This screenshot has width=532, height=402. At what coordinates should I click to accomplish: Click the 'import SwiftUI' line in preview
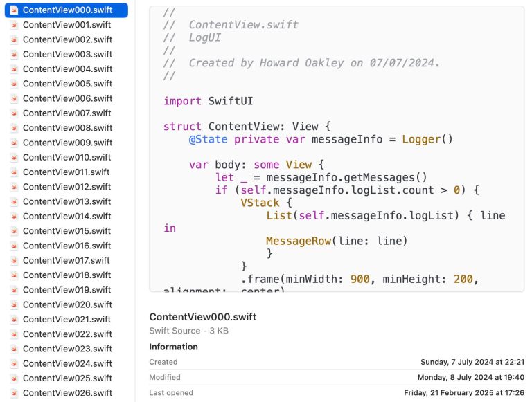click(209, 101)
